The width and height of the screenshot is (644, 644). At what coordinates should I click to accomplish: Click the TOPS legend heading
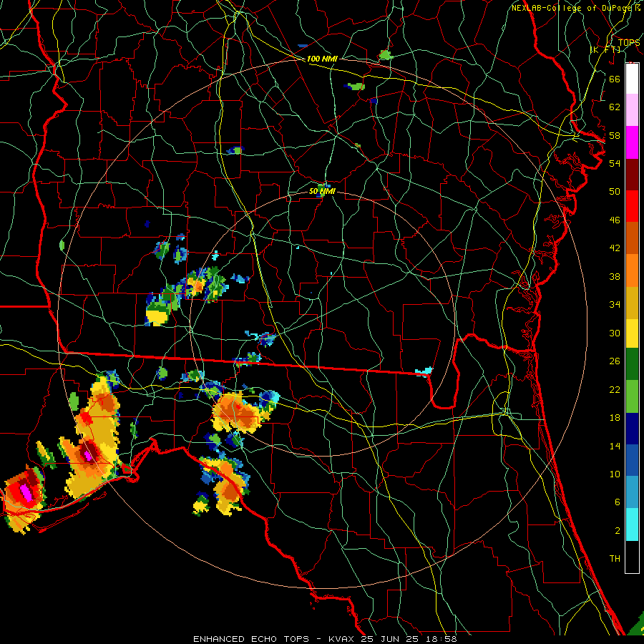(x=629, y=42)
